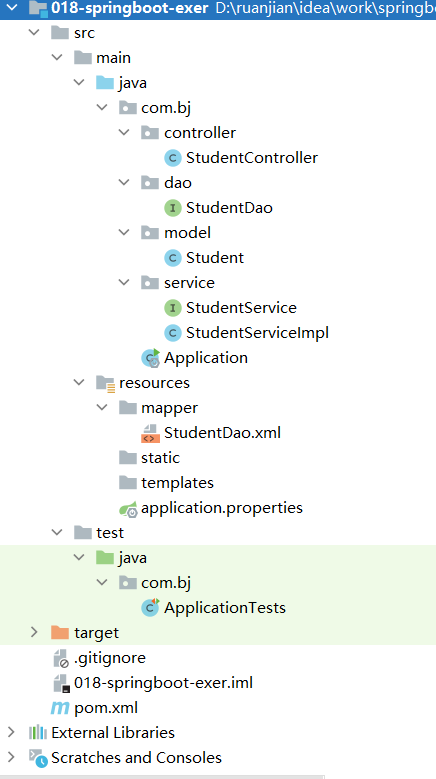Collapse the 018-springboot-exer project root chevron

pyautogui.click(x=11, y=7)
